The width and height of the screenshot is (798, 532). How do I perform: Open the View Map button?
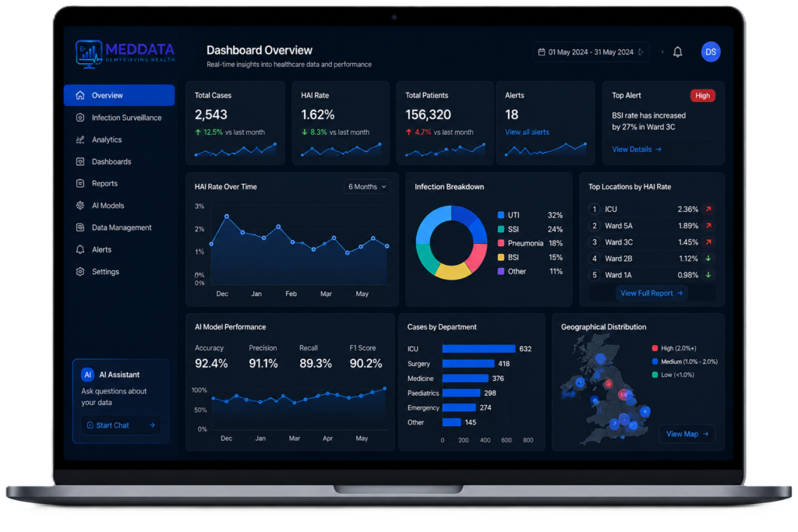pyautogui.click(x=687, y=434)
